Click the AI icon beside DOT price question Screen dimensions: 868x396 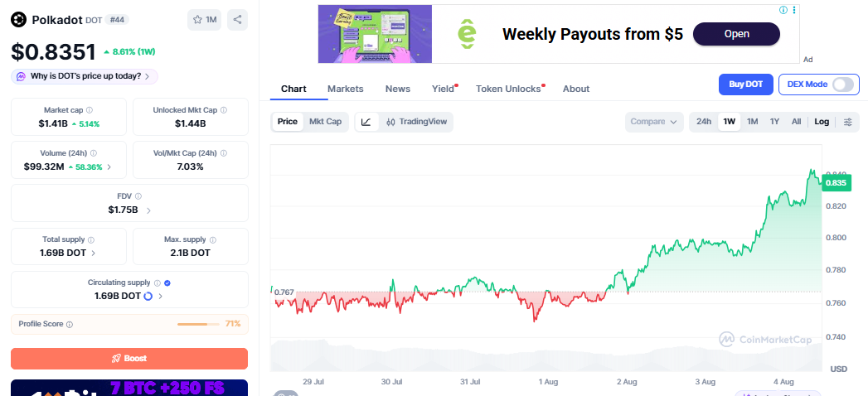click(x=21, y=76)
